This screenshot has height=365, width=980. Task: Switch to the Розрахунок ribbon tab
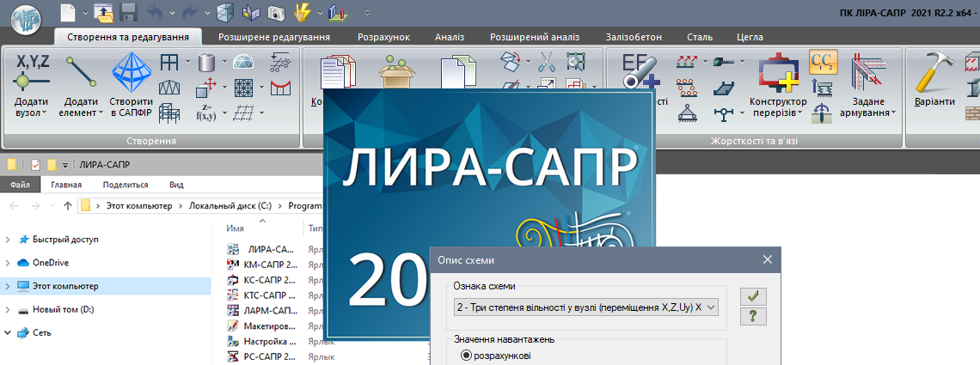pos(383,37)
